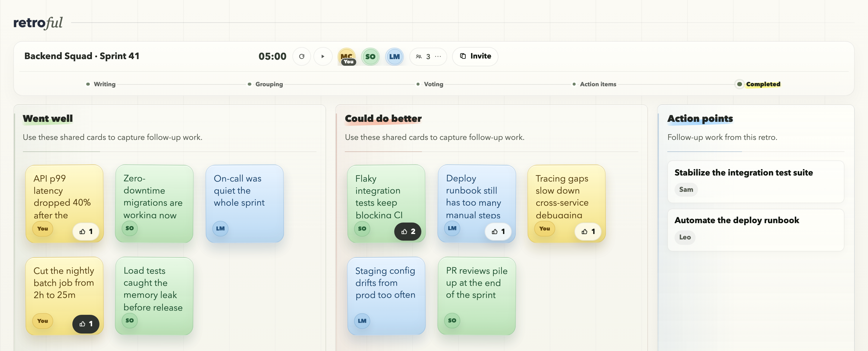Click the Went well column heading

pyautogui.click(x=48, y=119)
